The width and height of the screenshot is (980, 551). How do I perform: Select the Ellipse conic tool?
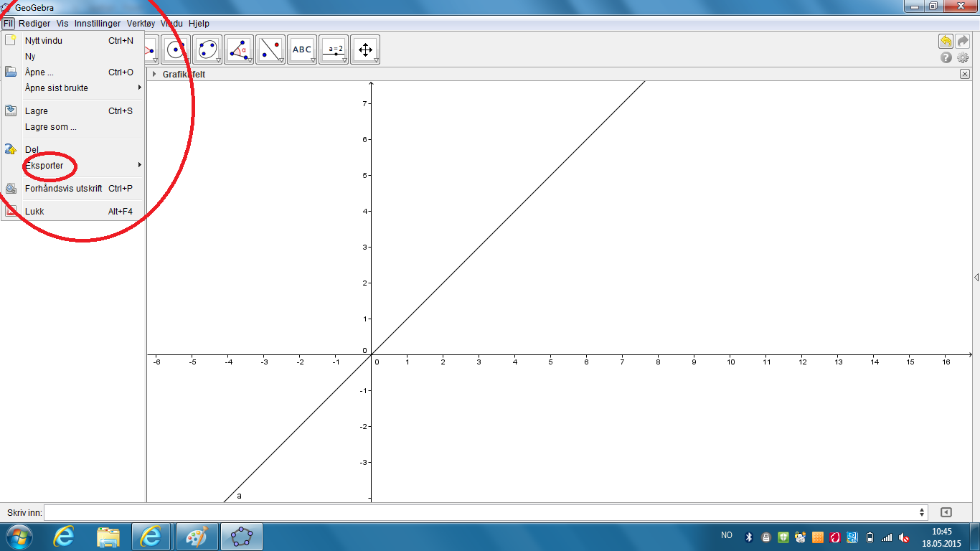click(207, 50)
